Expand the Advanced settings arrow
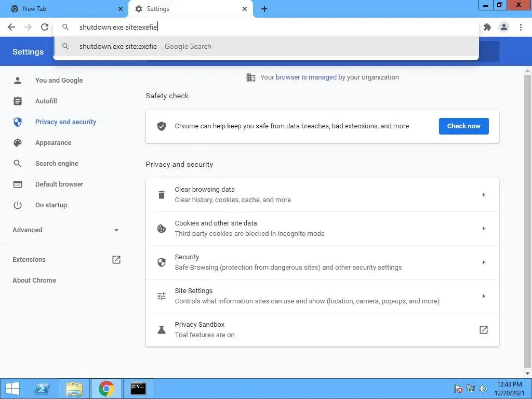 tap(116, 230)
